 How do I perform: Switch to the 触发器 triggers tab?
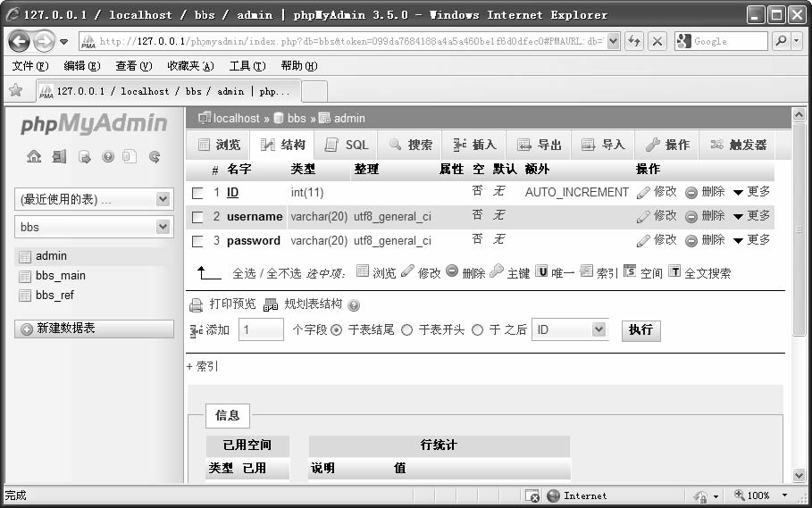740,145
